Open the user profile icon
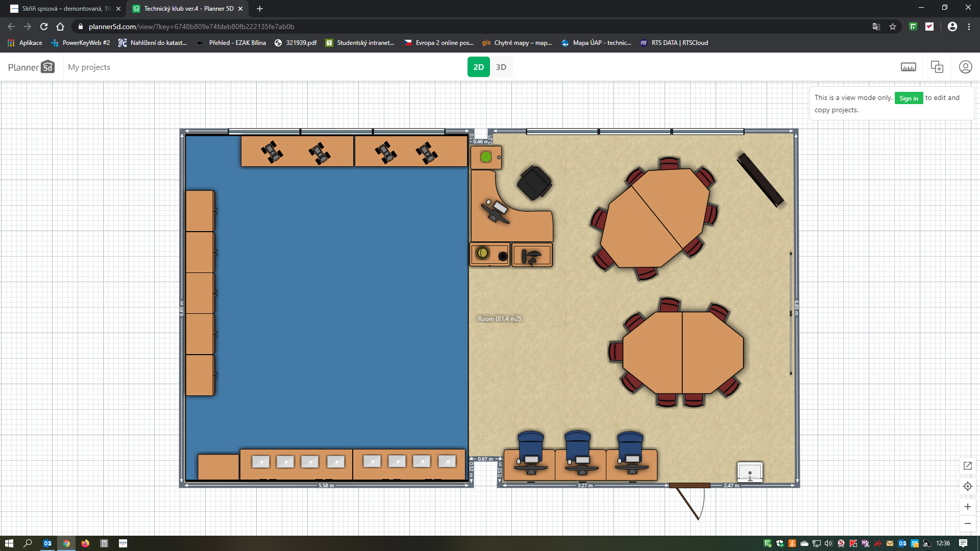The width and height of the screenshot is (980, 551). [965, 67]
